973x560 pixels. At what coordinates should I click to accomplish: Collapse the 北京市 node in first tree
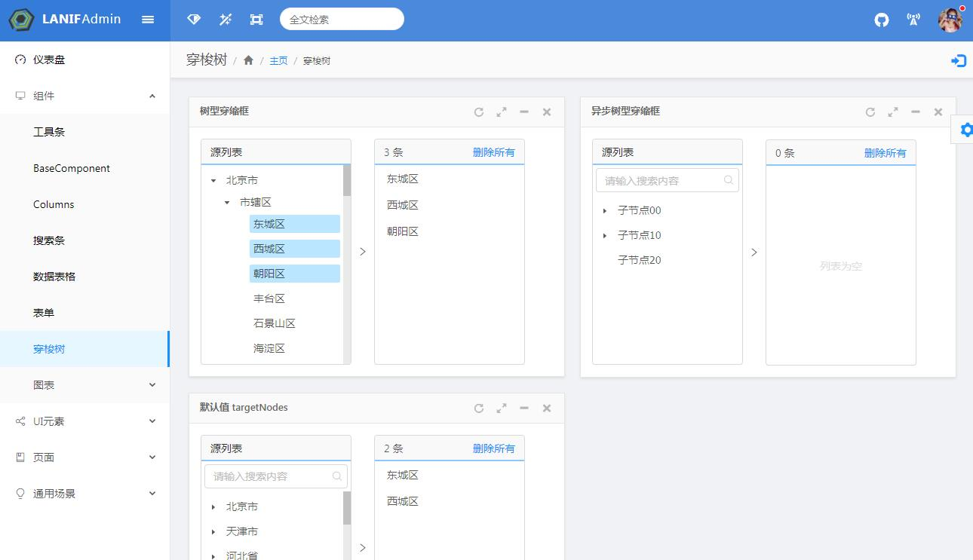[213, 181]
